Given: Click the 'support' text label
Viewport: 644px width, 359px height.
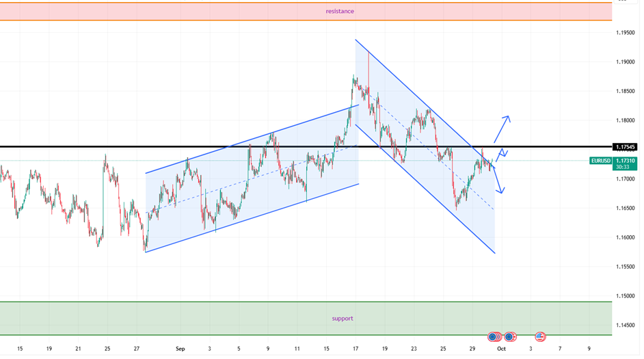Looking at the screenshot, I should tap(343, 319).
